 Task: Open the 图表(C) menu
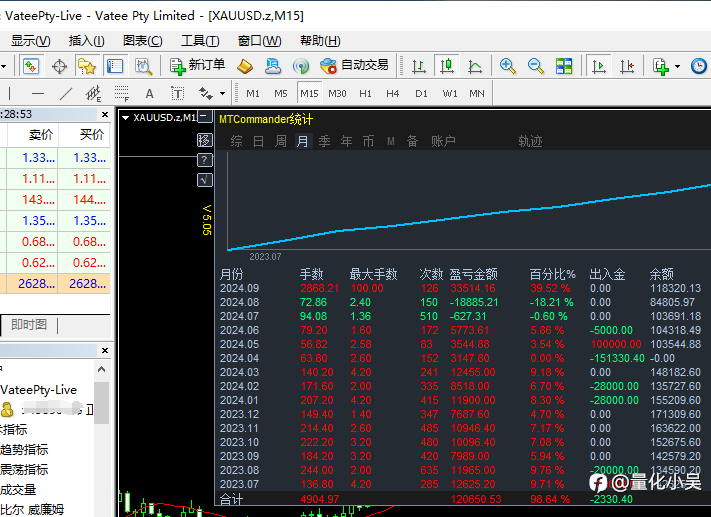click(143, 41)
